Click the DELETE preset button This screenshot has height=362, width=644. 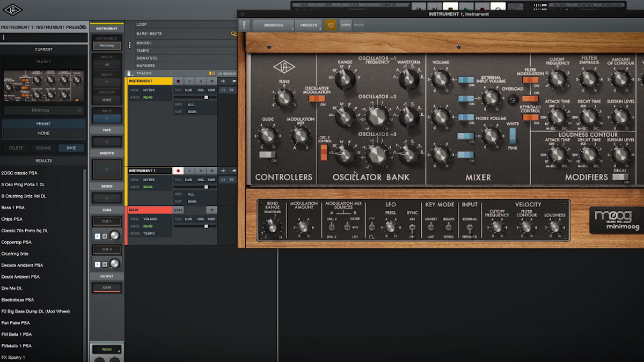point(16,148)
